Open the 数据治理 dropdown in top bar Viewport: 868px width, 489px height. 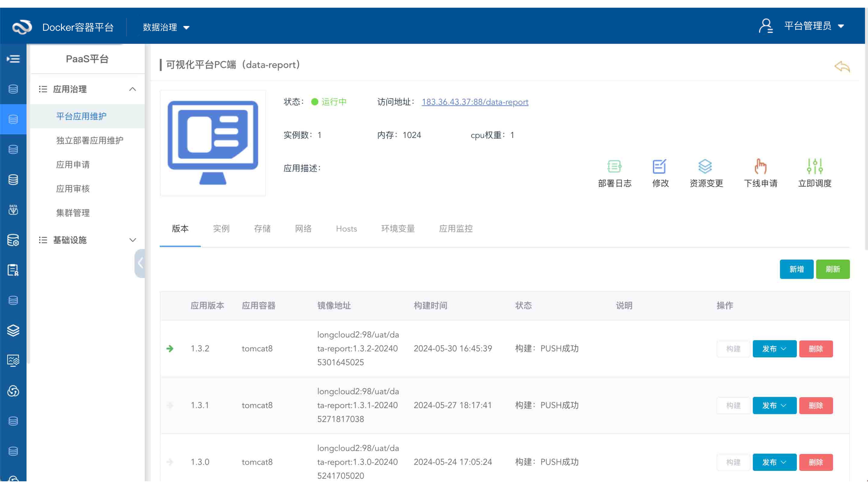(166, 27)
